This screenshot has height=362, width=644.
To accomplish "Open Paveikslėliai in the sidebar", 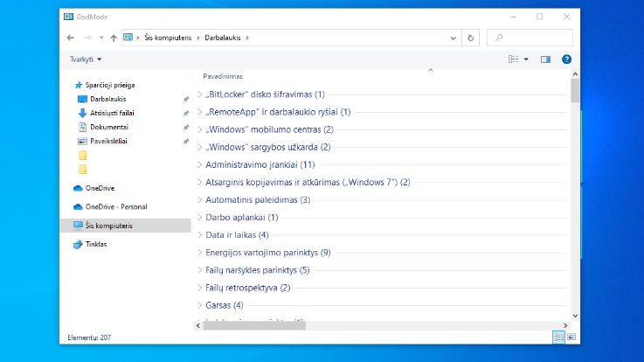I will [110, 141].
